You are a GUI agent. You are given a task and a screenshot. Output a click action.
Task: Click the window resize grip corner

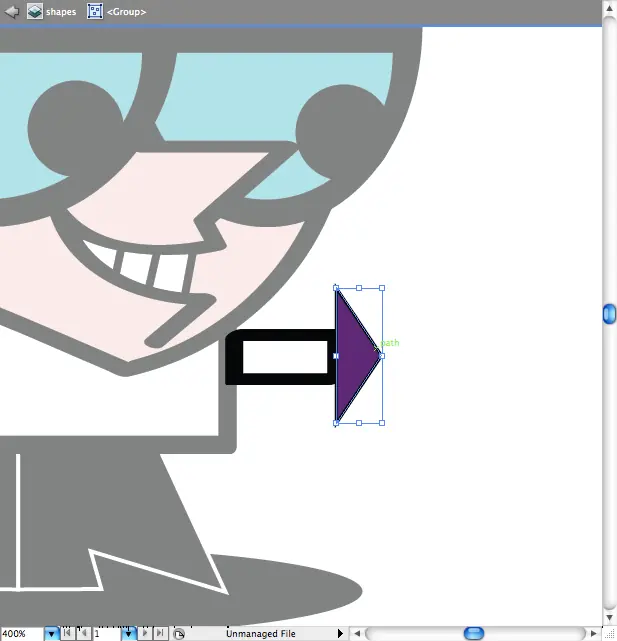pyautogui.click(x=609, y=634)
